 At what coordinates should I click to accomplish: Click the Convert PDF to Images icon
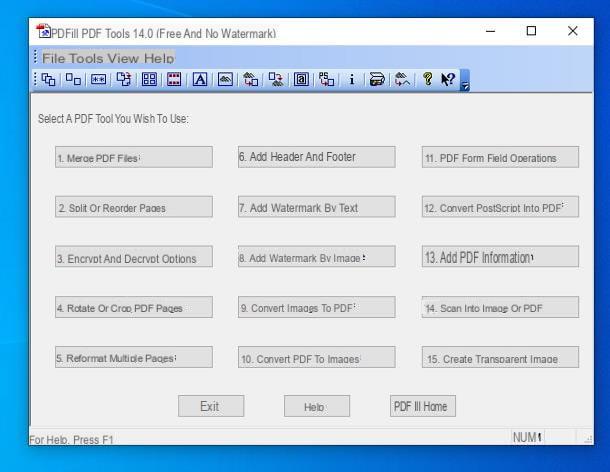(276, 79)
